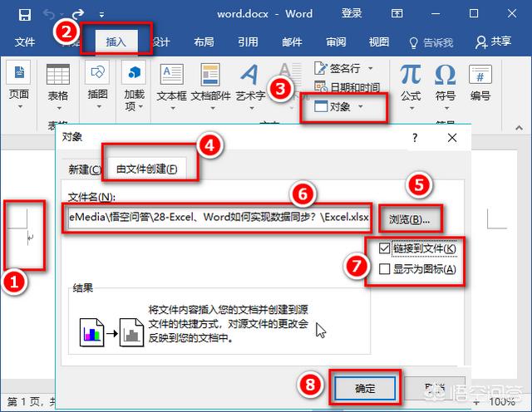Expand the 对象 dropdown arrow
Image resolution: width=532 pixels, height=412 pixels.
tap(360, 106)
